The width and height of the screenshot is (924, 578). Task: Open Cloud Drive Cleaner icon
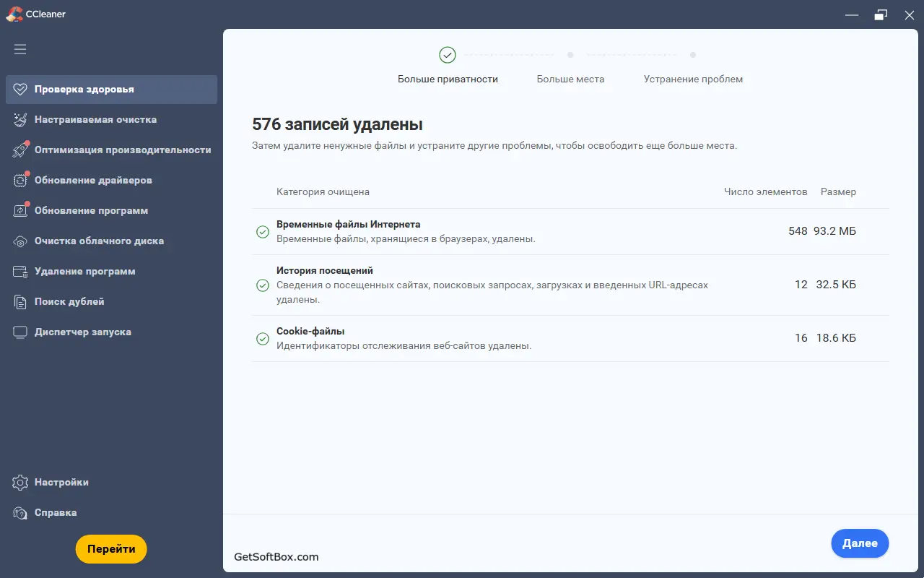coord(20,241)
